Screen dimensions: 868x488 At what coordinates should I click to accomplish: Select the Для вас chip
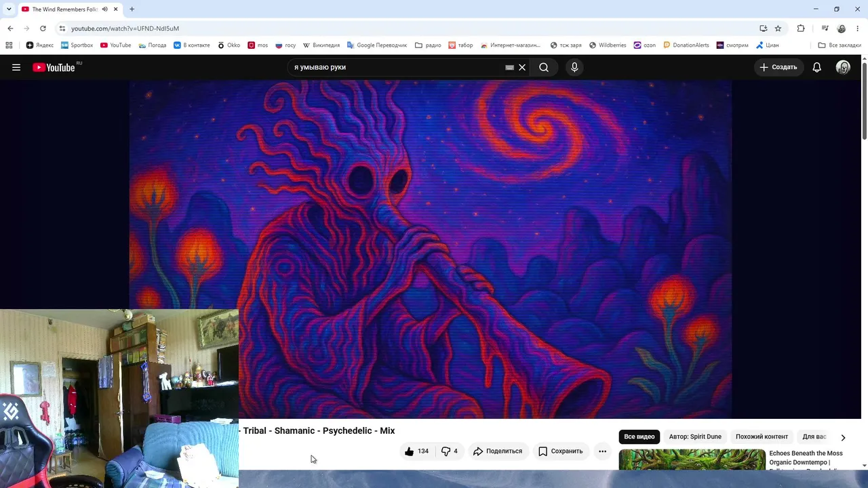coord(814,436)
